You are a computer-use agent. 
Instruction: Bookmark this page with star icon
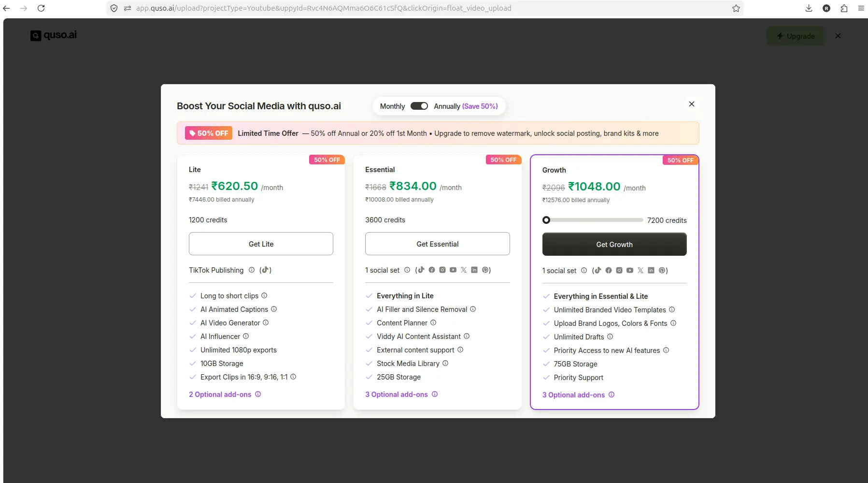click(x=736, y=8)
